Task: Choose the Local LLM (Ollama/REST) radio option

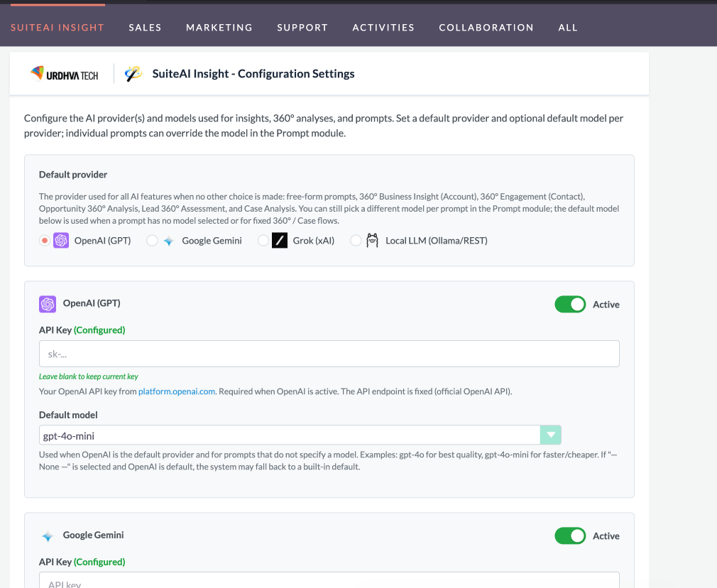Action: click(x=356, y=241)
